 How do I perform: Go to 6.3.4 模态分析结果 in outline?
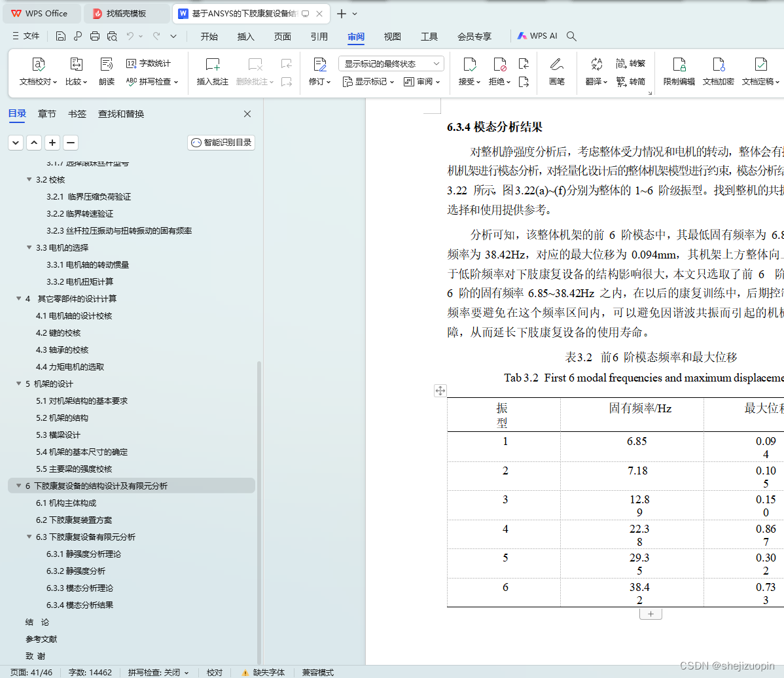(x=80, y=605)
